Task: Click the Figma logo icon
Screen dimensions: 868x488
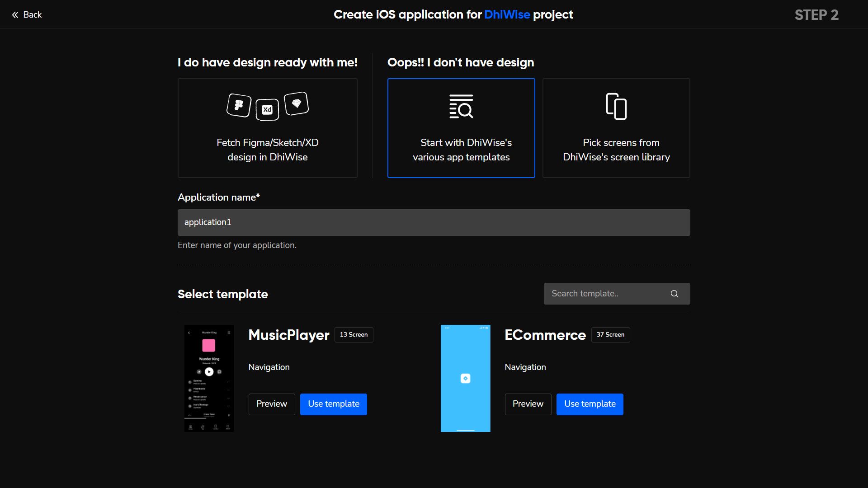Action: [x=239, y=105]
